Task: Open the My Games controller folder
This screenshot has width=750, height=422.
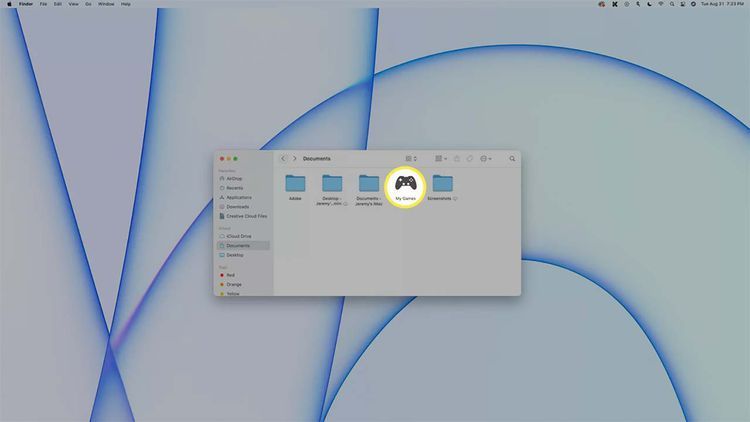Action: [x=405, y=184]
